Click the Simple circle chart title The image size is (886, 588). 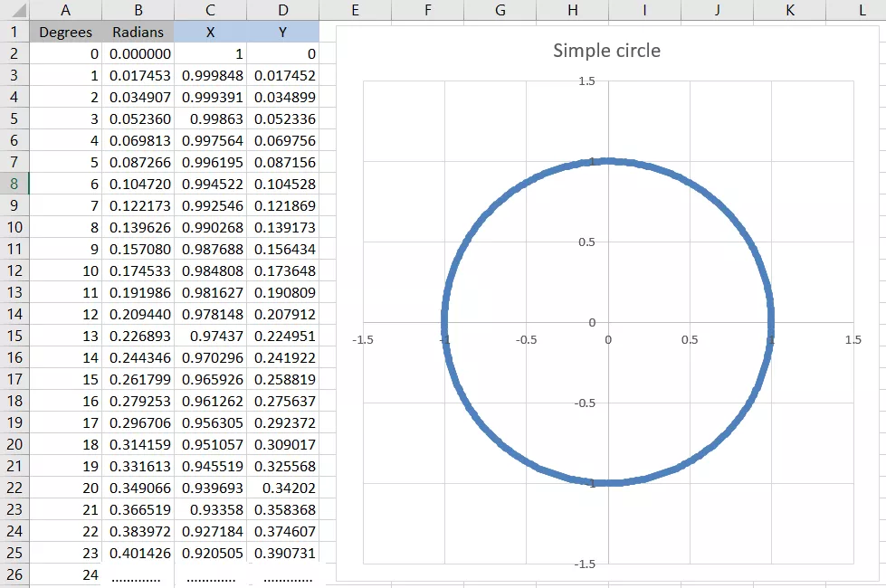tap(606, 51)
